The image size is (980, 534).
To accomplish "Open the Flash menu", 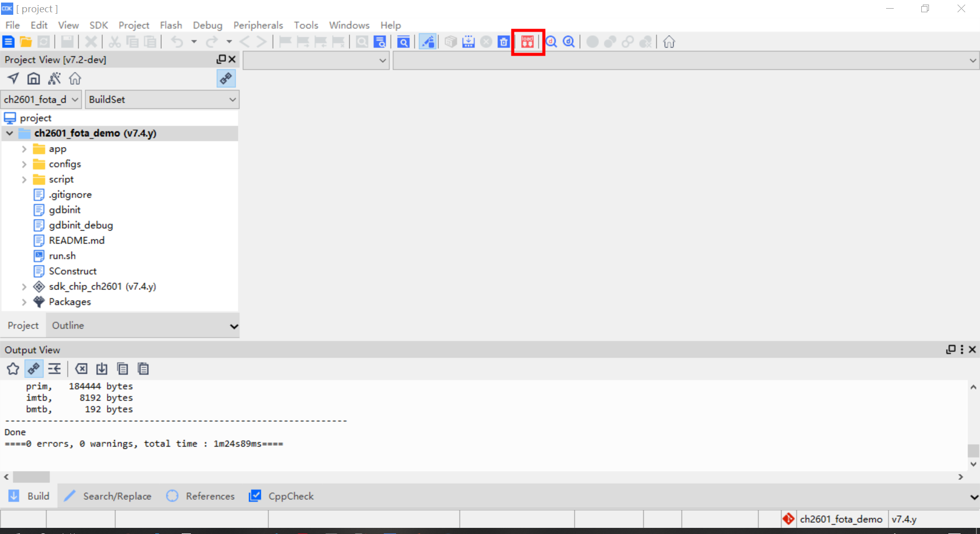I will coord(171,25).
